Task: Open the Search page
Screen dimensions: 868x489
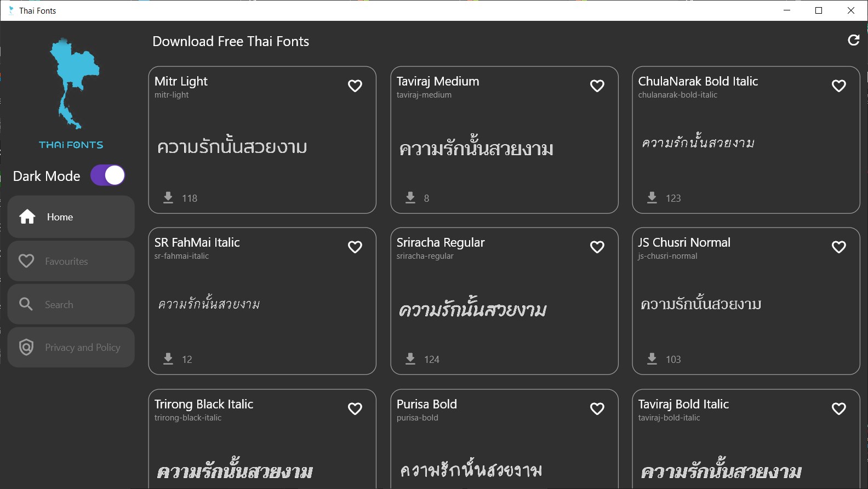Action: 71,304
